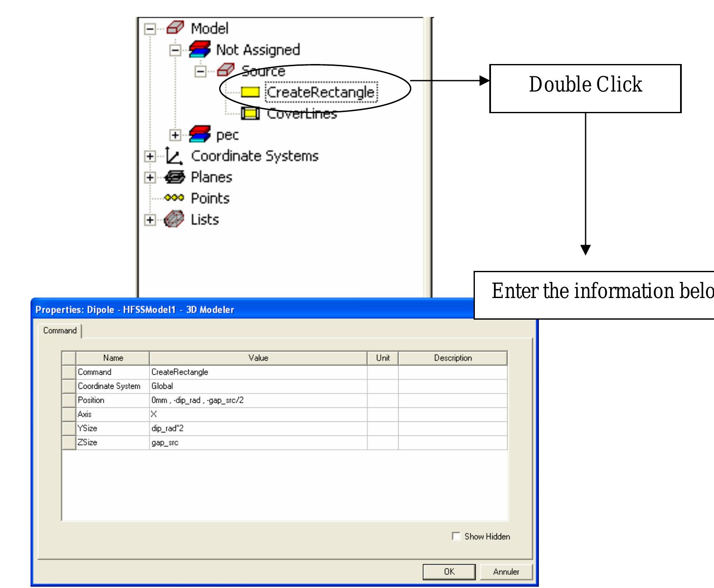Select the yellow CreateRectangle sheet icon
Image resolution: width=714 pixels, height=588 pixels.
(250, 92)
